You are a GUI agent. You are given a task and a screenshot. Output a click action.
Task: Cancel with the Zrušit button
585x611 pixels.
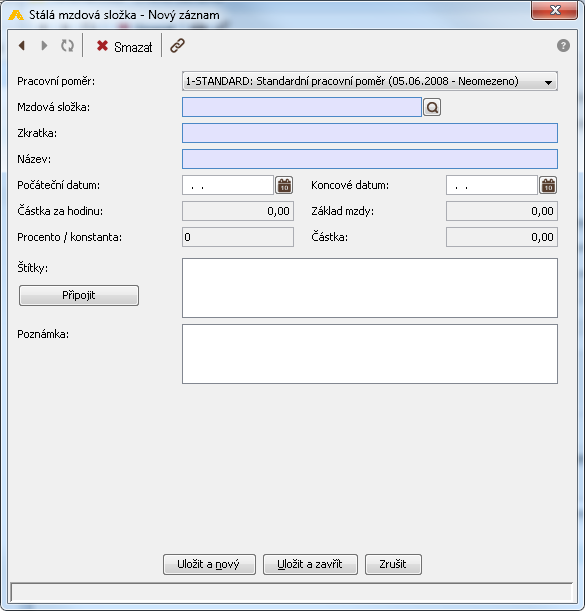point(393,564)
